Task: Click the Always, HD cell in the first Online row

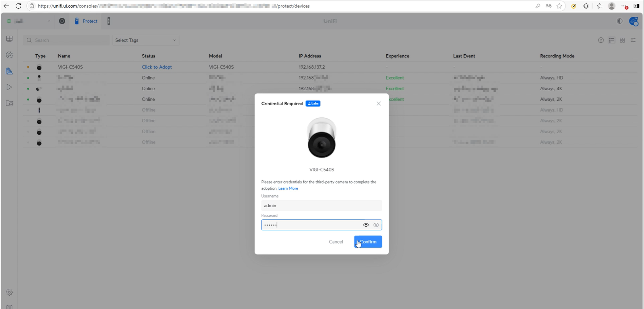Action: click(552, 78)
